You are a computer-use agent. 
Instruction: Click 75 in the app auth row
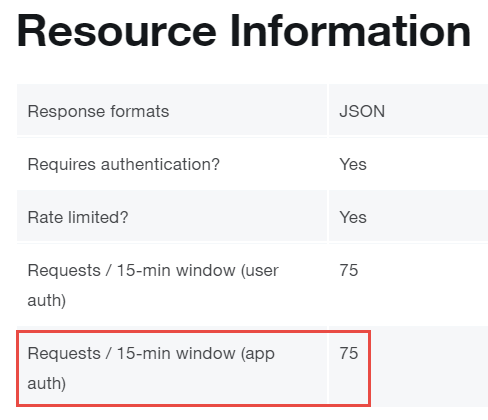(x=349, y=353)
